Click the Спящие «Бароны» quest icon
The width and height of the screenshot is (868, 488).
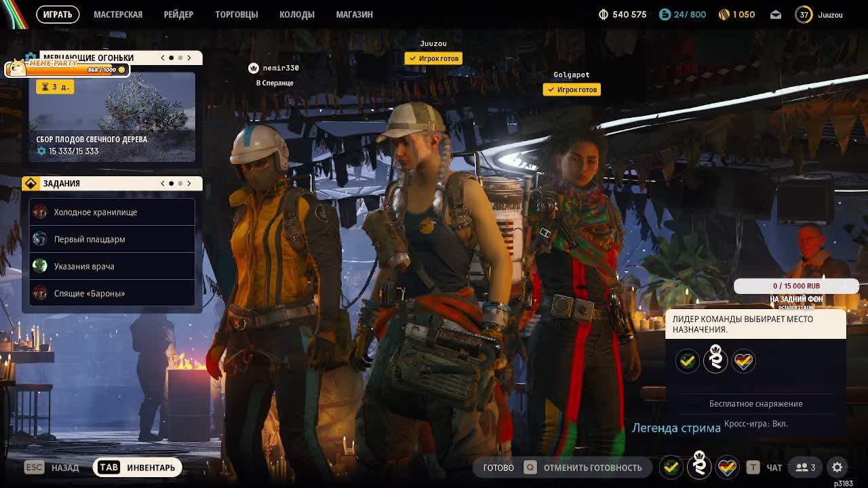tap(40, 293)
